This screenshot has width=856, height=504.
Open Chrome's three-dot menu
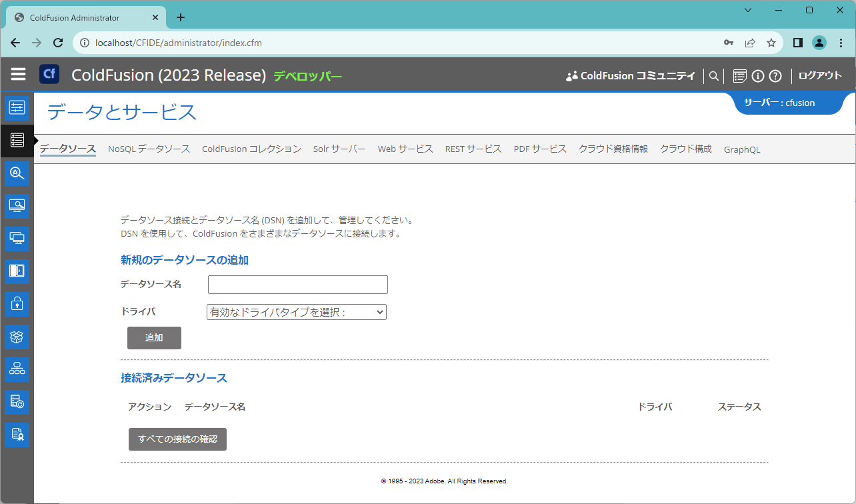(840, 43)
